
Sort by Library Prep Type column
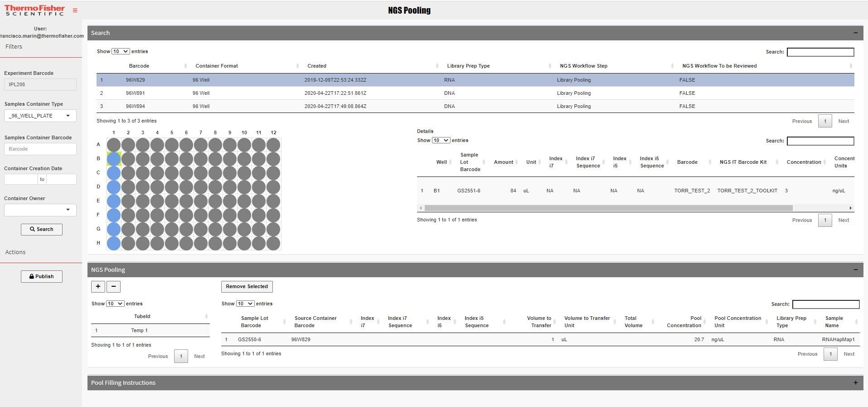[x=468, y=66]
